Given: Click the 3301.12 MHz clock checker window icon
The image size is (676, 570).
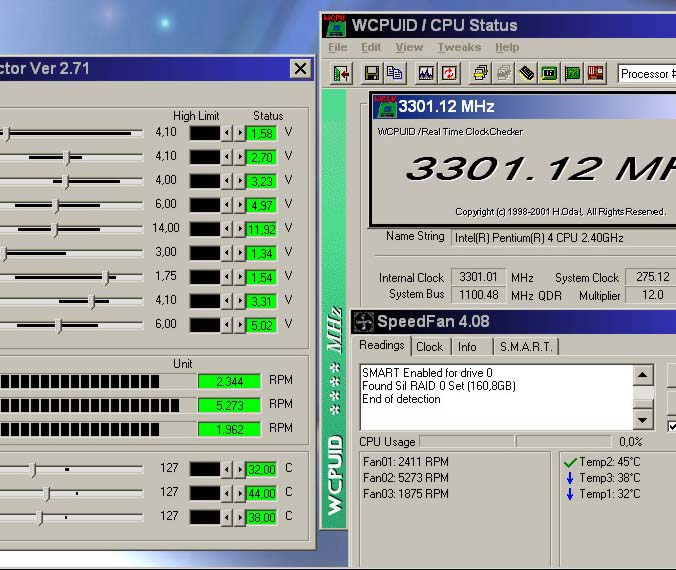Looking at the screenshot, I should (x=385, y=106).
